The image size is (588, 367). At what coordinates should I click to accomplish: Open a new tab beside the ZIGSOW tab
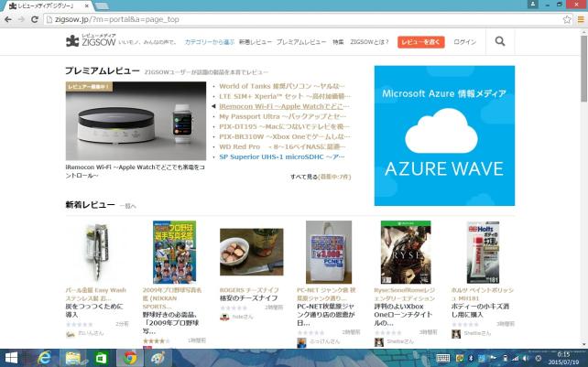coord(102,6)
